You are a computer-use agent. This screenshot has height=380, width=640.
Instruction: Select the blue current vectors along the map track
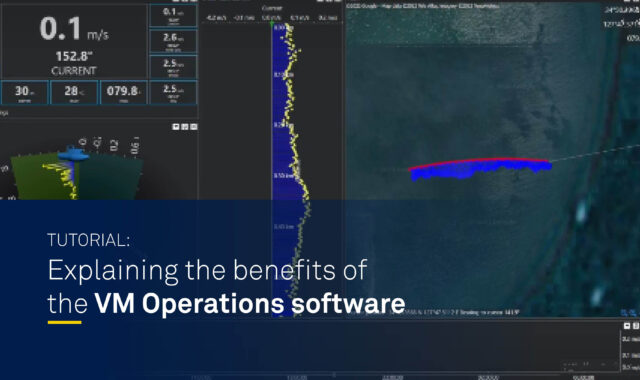pos(481,170)
